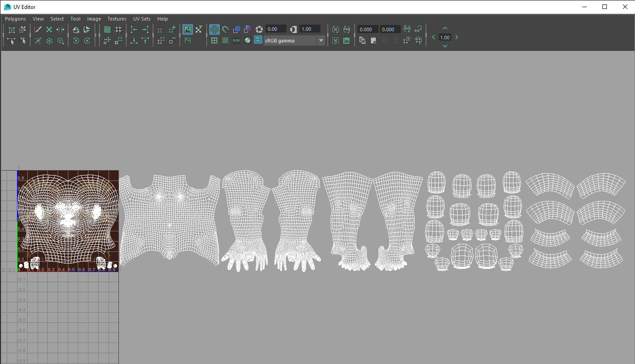
Task: Click the exposure aperture icon
Action: (x=259, y=29)
